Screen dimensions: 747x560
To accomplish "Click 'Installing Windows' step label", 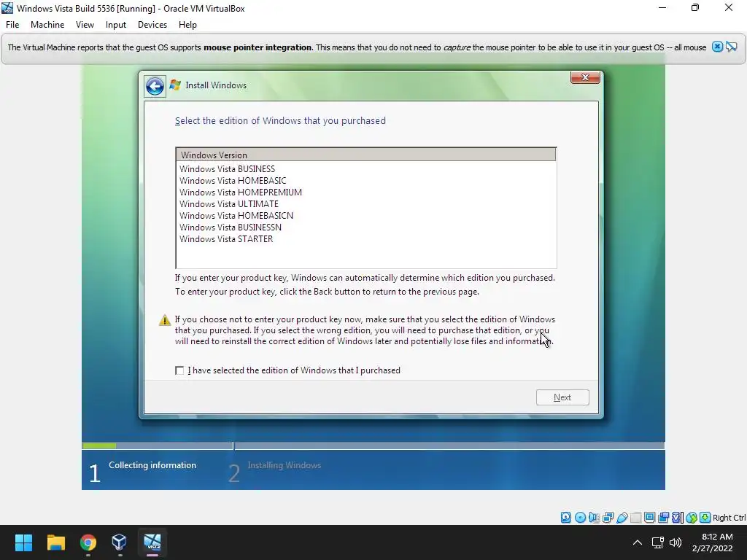I will (x=285, y=465).
